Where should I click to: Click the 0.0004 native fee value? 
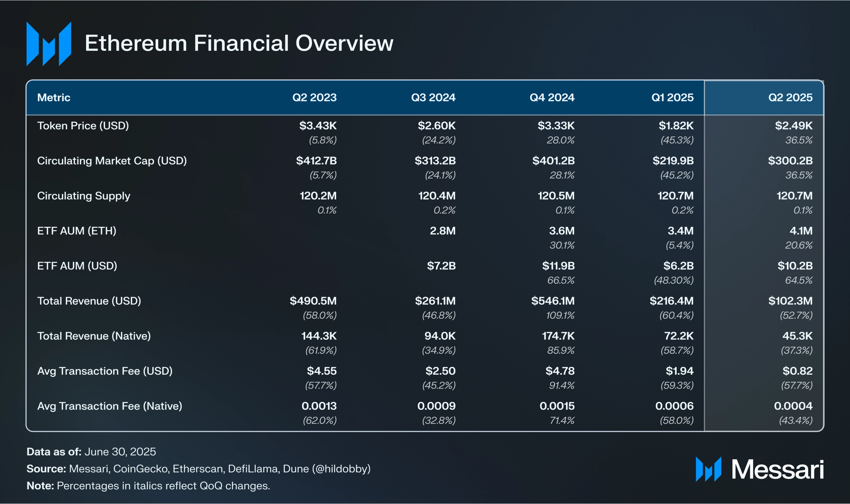pos(793,406)
